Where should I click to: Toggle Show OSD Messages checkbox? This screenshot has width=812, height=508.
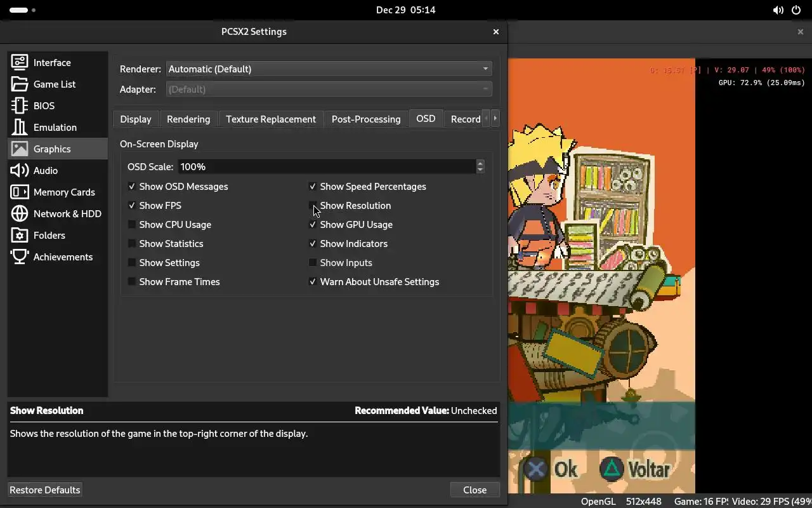[132, 187]
